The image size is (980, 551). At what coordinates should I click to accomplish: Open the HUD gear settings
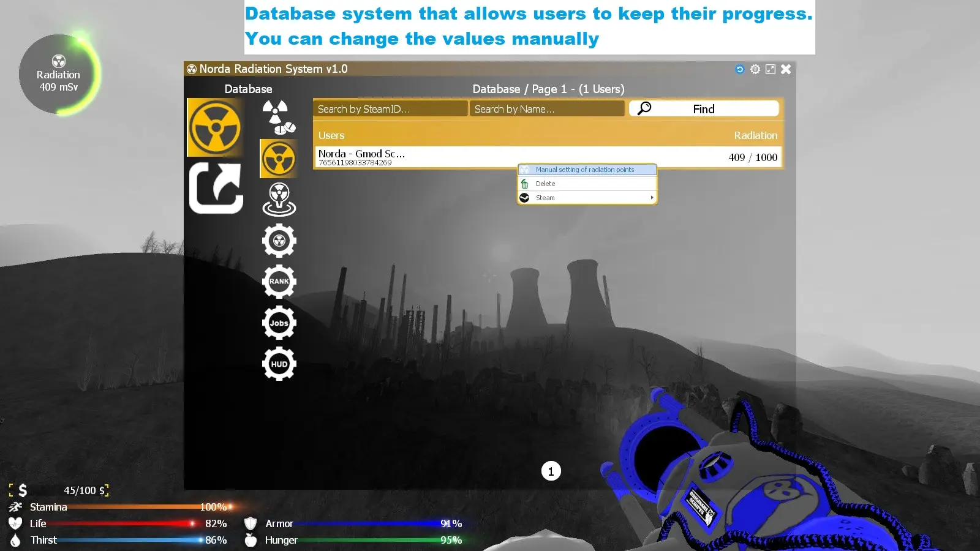[x=279, y=364]
